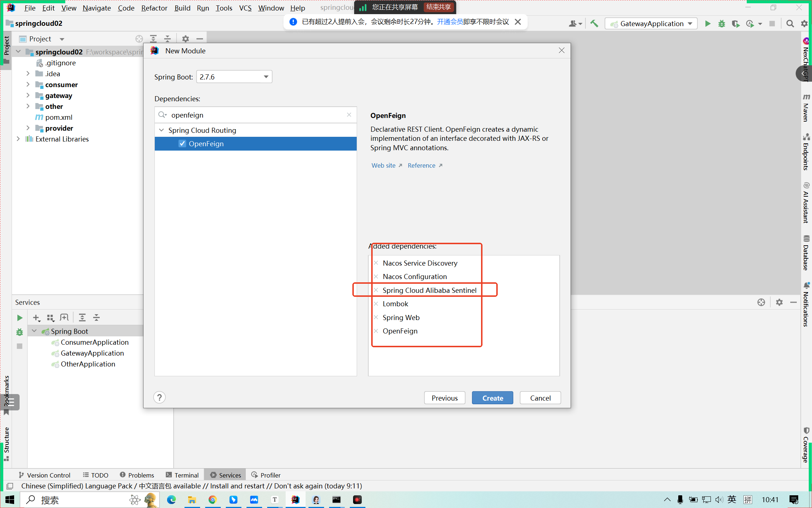812x508 pixels.
Task: Open Chrome from the Windows taskbar
Action: click(212, 500)
